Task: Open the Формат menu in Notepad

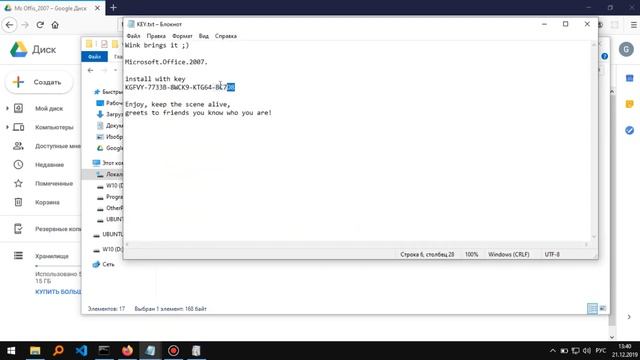Action: click(x=182, y=36)
